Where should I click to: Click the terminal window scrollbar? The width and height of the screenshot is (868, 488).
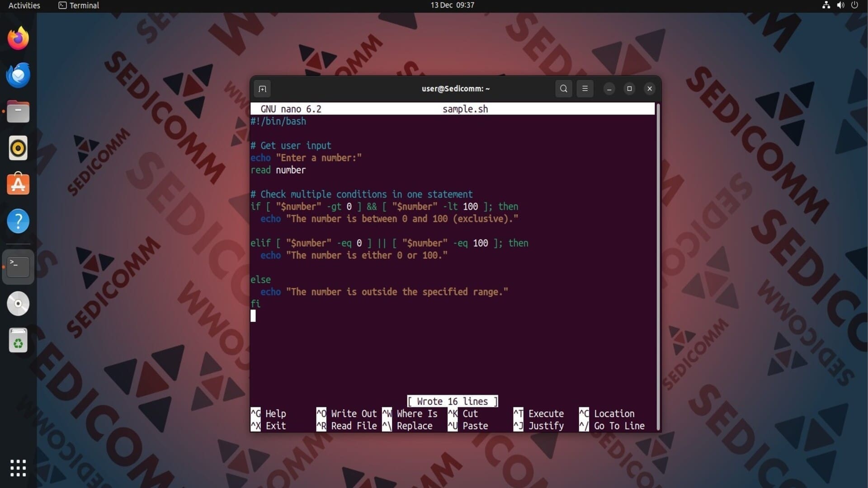(658, 267)
